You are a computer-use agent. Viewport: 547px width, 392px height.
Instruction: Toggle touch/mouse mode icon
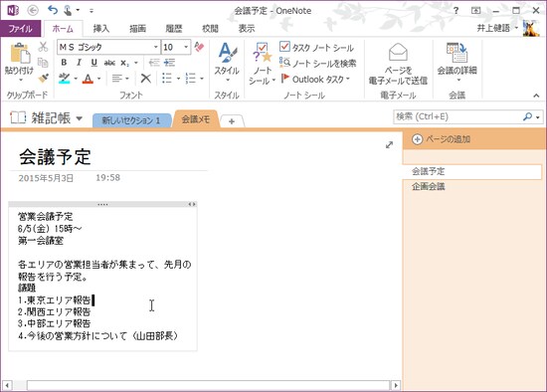pyautogui.click(x=68, y=11)
